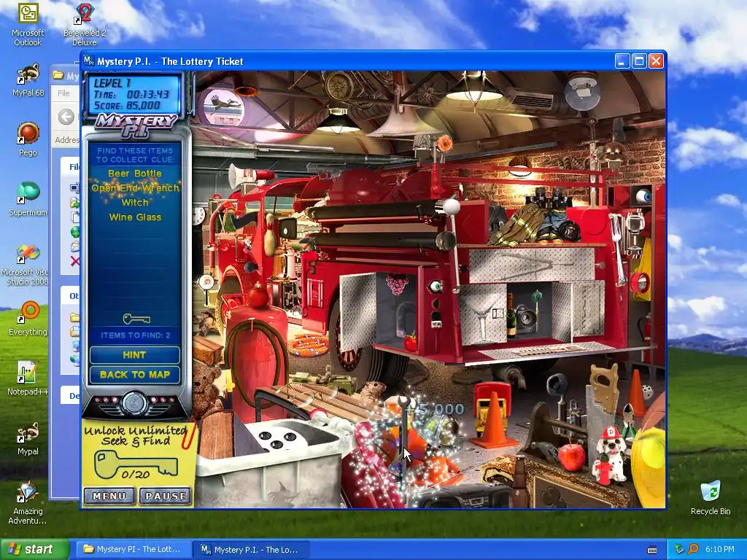Open the Amazing Adventures desktop shortcut

(28, 503)
